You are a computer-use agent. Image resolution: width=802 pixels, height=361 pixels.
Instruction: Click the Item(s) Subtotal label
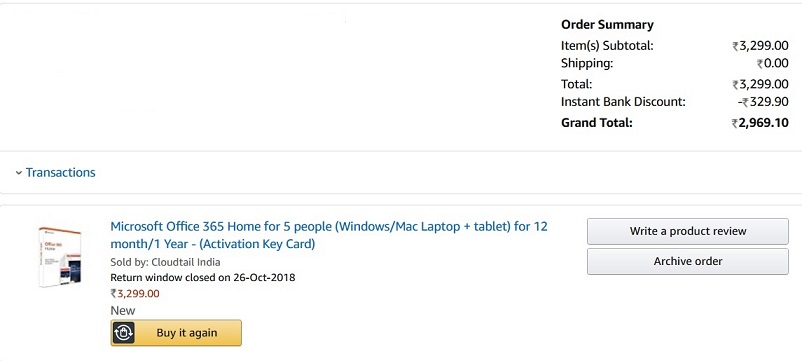pos(607,46)
